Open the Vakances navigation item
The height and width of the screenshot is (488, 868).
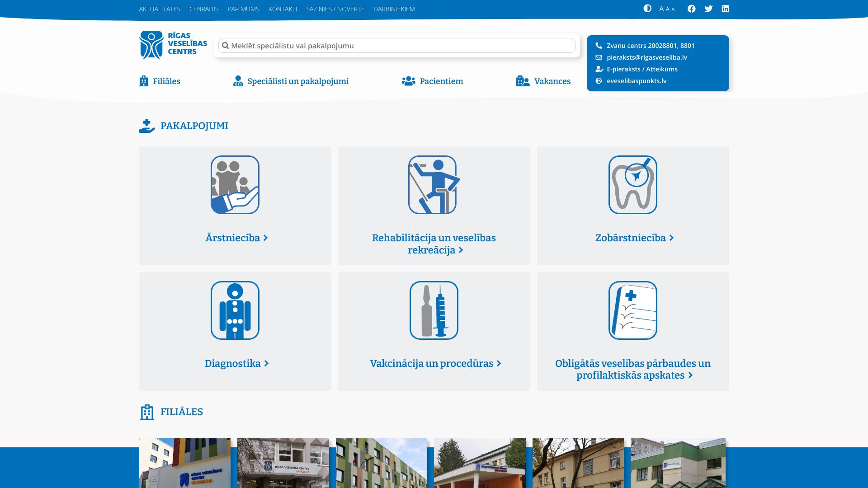click(543, 81)
